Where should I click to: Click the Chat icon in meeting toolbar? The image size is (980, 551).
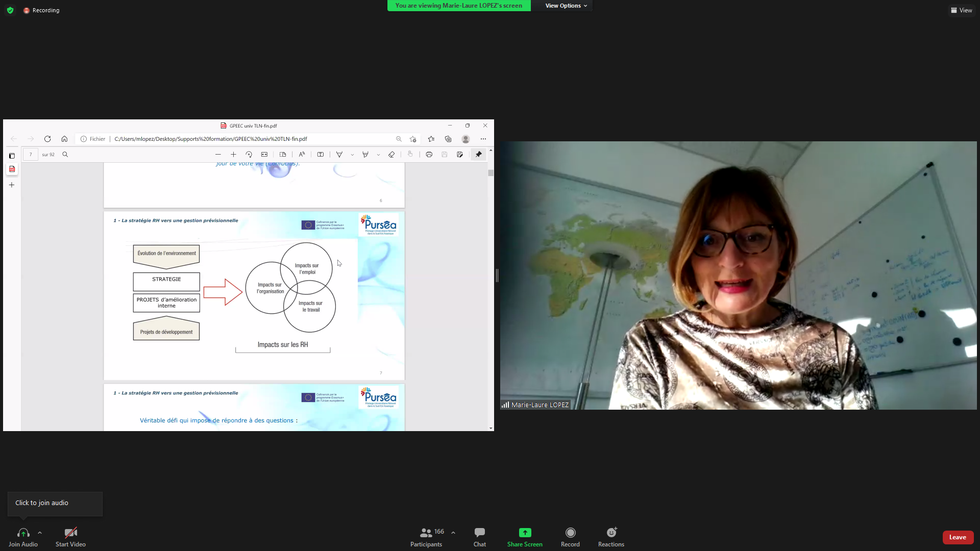(479, 533)
